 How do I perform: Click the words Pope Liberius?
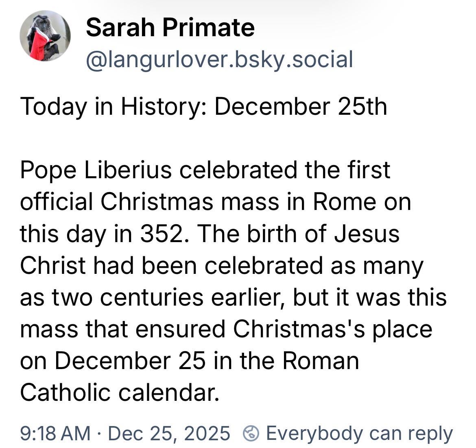(x=96, y=170)
